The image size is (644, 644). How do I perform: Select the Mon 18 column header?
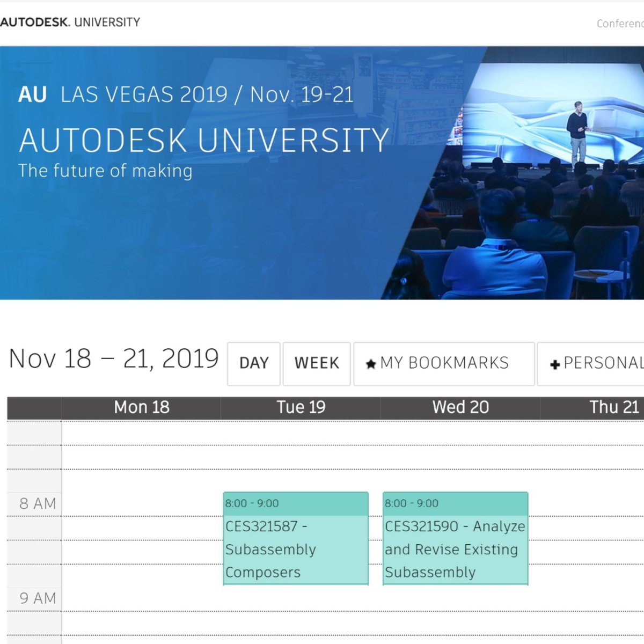(141, 407)
